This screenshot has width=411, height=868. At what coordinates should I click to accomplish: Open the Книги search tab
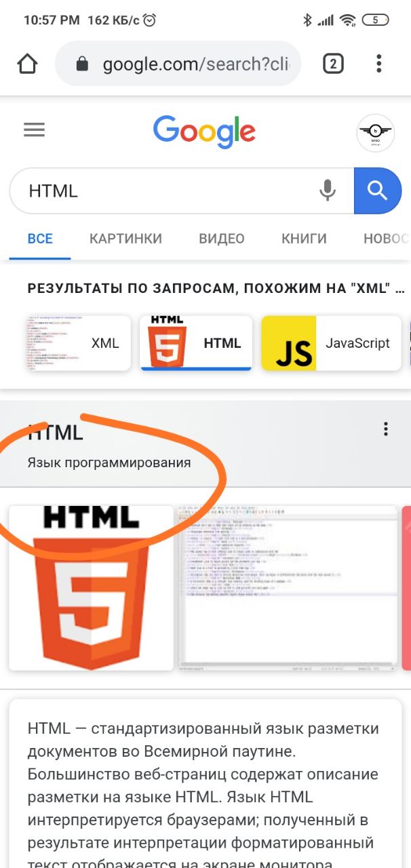(304, 239)
